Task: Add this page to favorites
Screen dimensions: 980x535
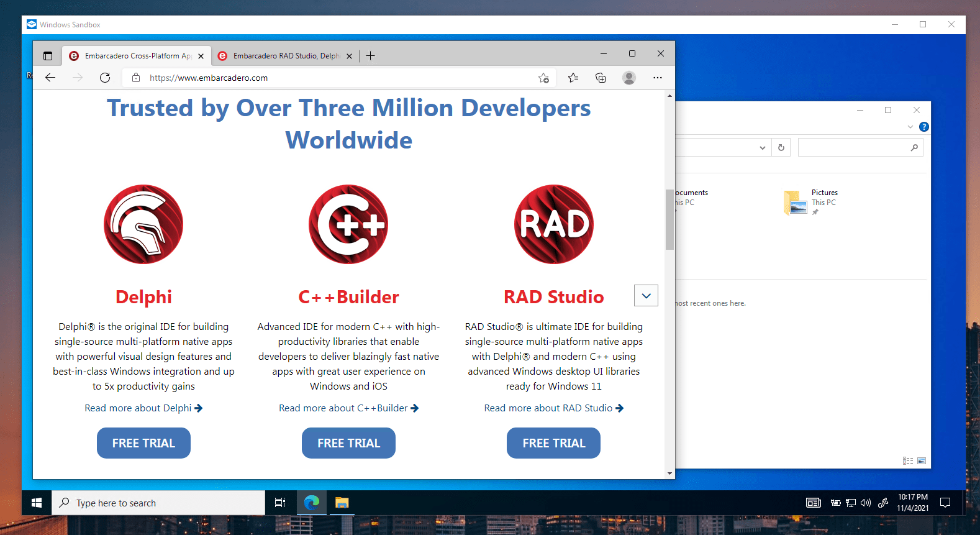Action: pyautogui.click(x=543, y=78)
